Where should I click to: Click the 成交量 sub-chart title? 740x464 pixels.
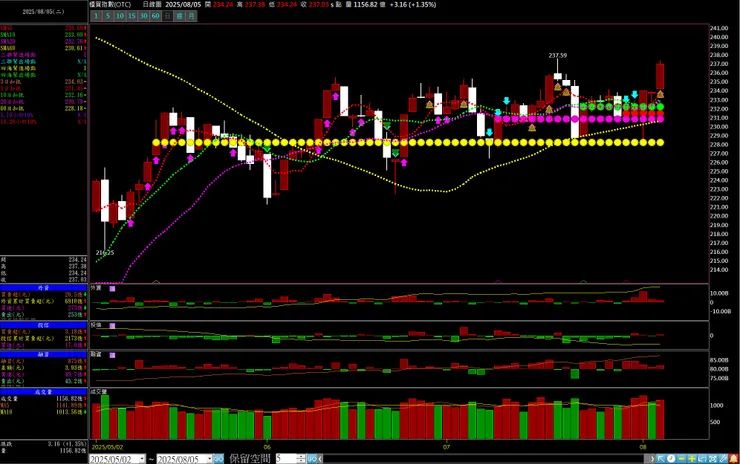tap(99, 392)
